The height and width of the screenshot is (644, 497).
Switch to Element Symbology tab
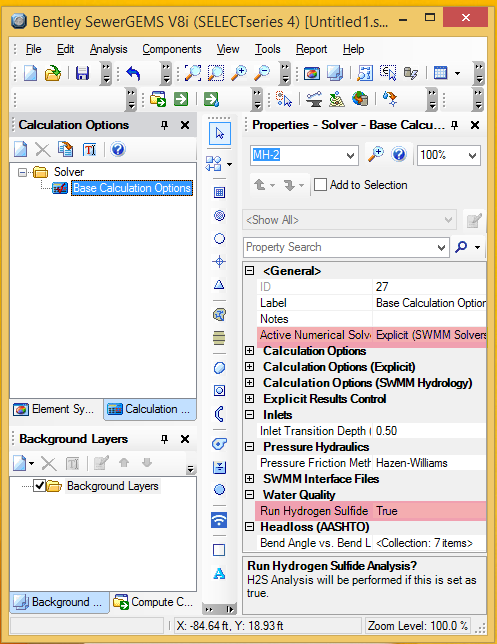pos(55,409)
